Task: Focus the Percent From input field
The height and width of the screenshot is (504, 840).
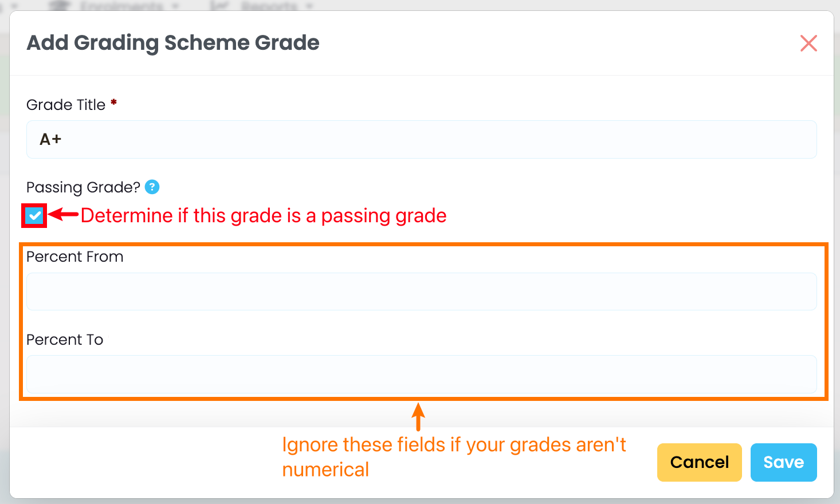Action: click(x=421, y=292)
